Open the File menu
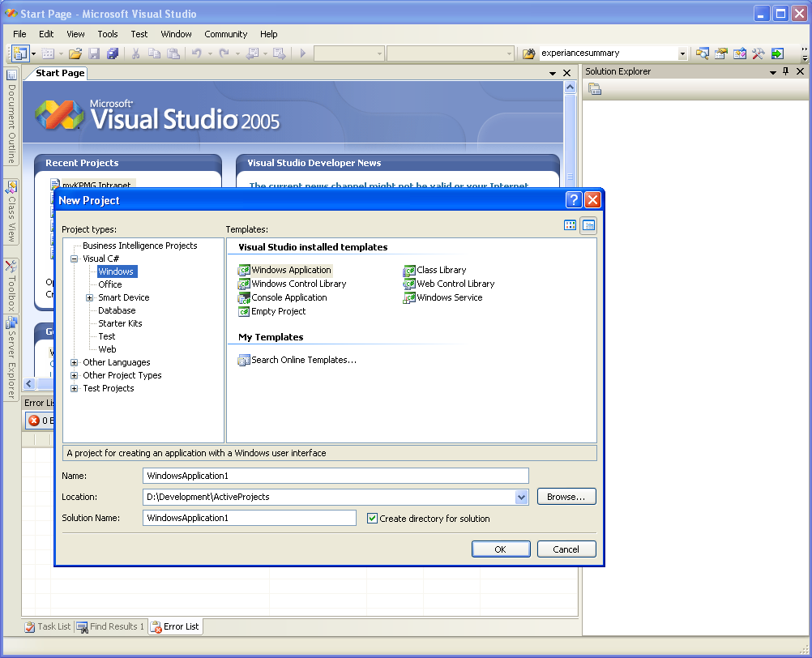812x658 pixels. [19, 34]
